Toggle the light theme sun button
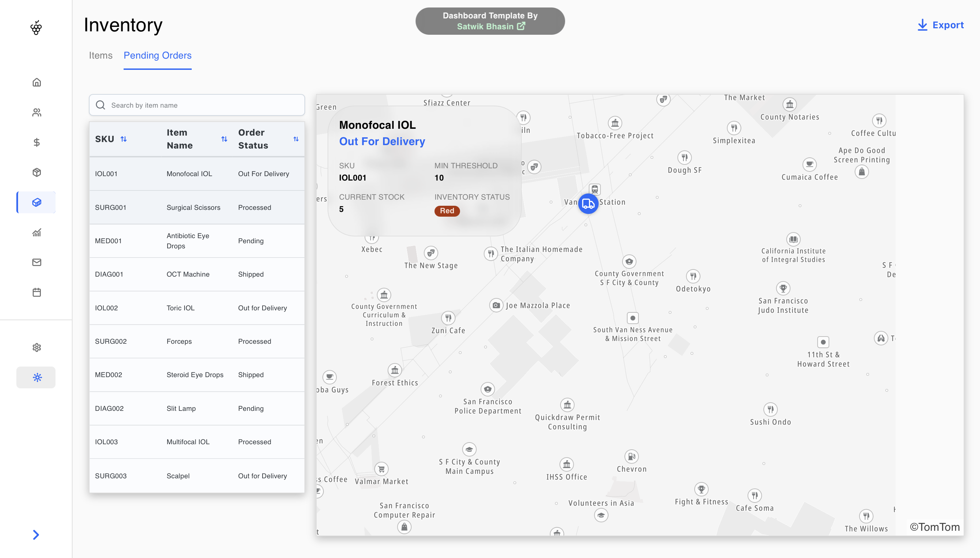The image size is (980, 558). (37, 377)
